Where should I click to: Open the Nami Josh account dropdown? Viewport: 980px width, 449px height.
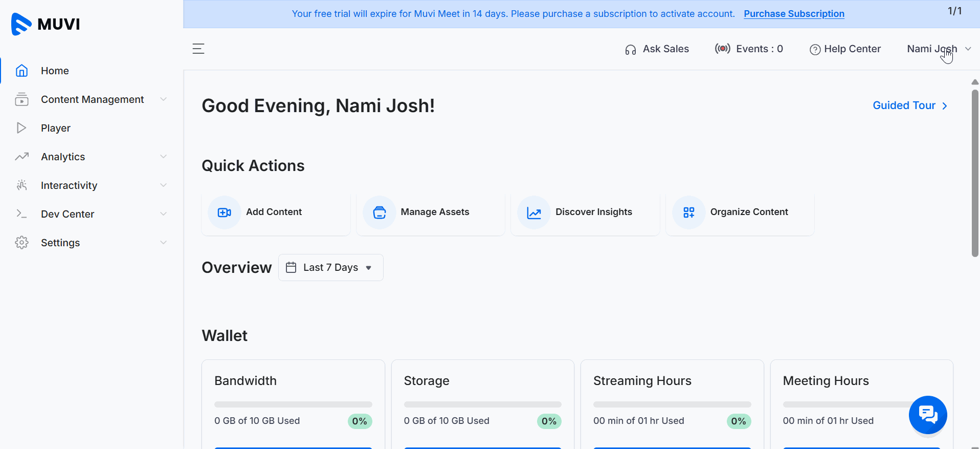click(x=938, y=49)
